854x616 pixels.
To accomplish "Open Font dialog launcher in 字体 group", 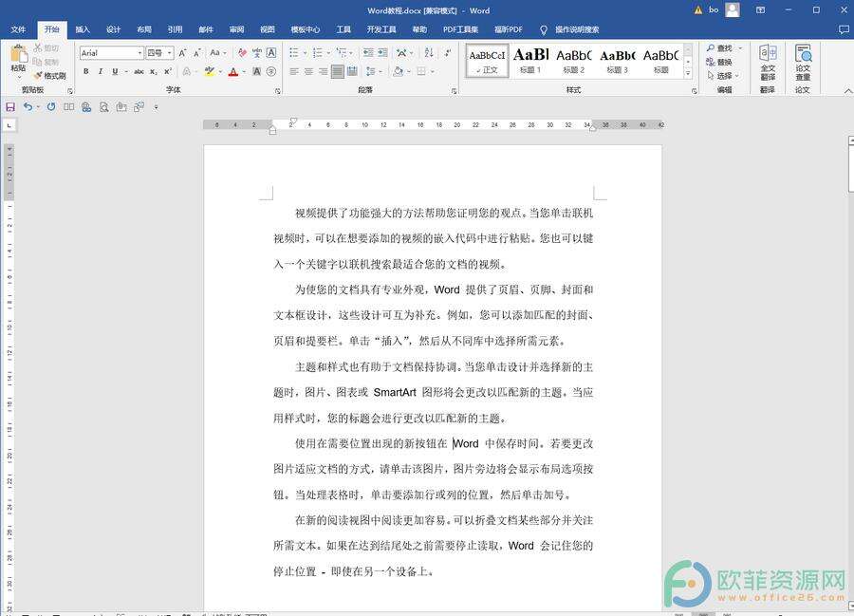I will 278,91.
